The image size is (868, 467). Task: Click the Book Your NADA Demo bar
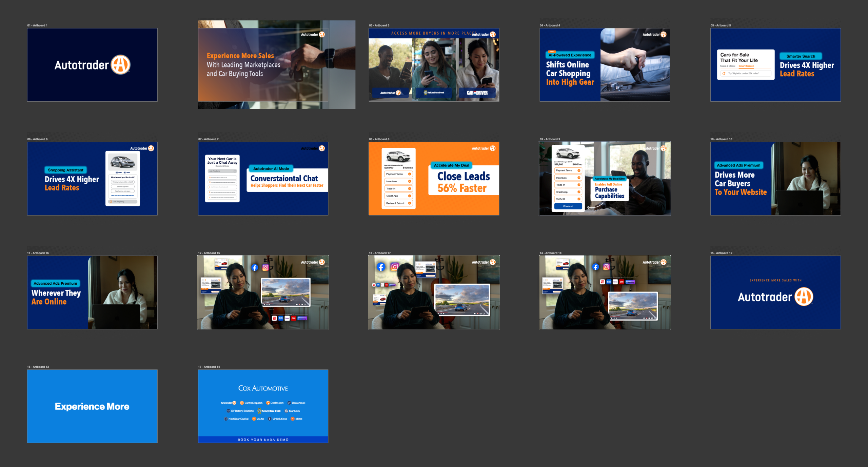pyautogui.click(x=263, y=440)
